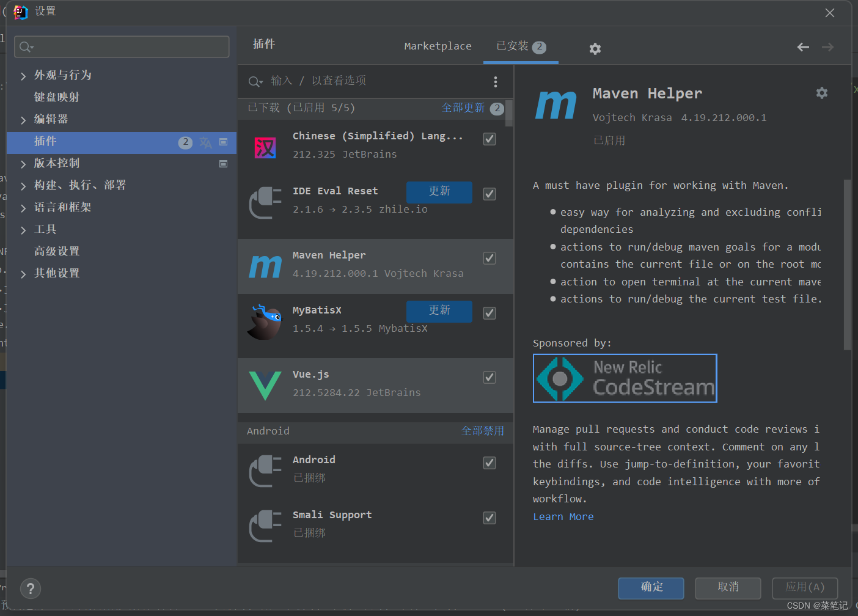This screenshot has height=616, width=858.
Task: Click the 应用(A) apply button
Action: tap(805, 588)
